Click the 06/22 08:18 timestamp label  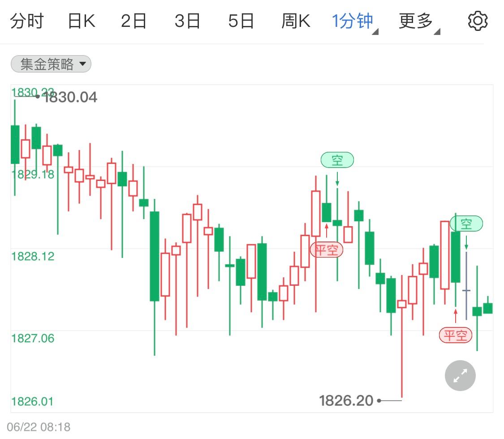pyautogui.click(x=38, y=428)
